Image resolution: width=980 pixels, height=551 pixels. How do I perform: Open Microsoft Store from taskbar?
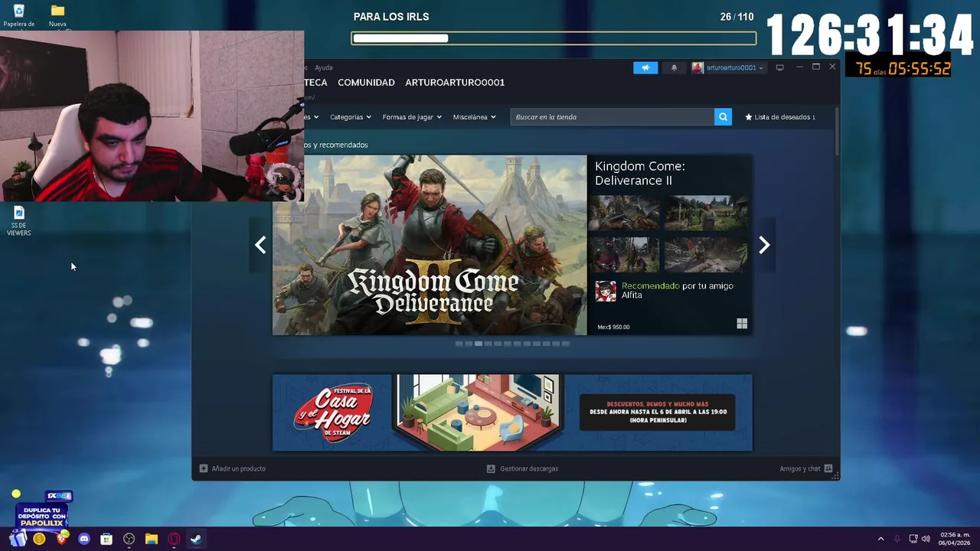[106, 539]
